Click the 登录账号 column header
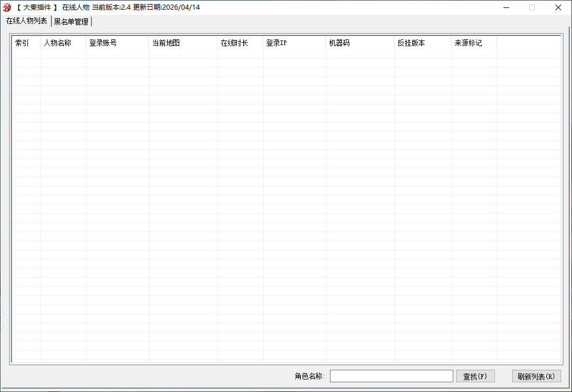 [x=118, y=43]
